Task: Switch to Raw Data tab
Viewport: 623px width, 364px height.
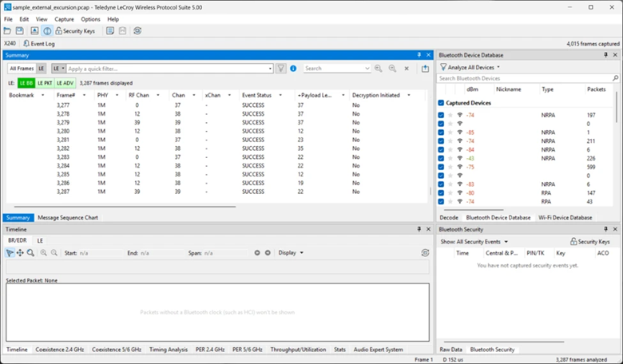Action: (450, 350)
